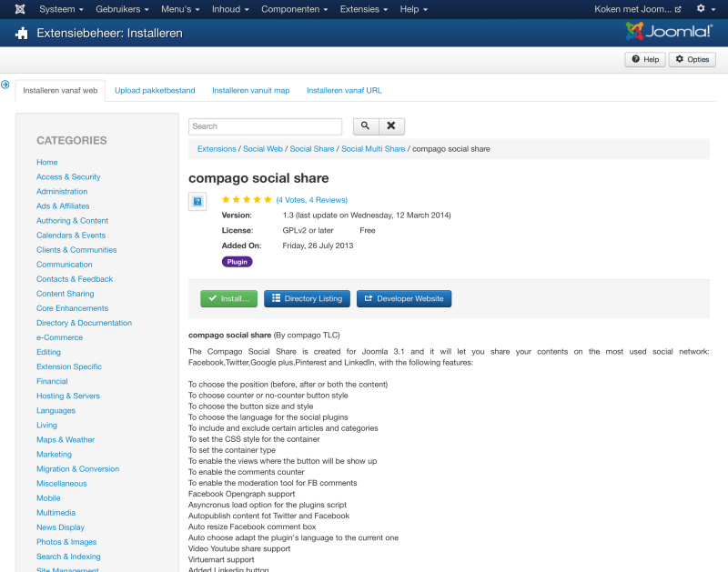Select the Communication category
Screen dimensions: 728x572
[x=65, y=265]
